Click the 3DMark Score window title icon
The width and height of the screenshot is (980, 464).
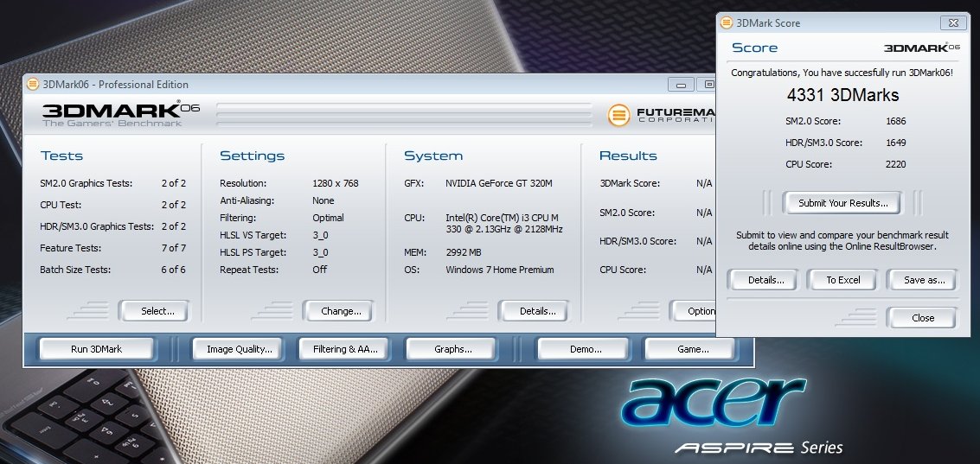tap(727, 23)
